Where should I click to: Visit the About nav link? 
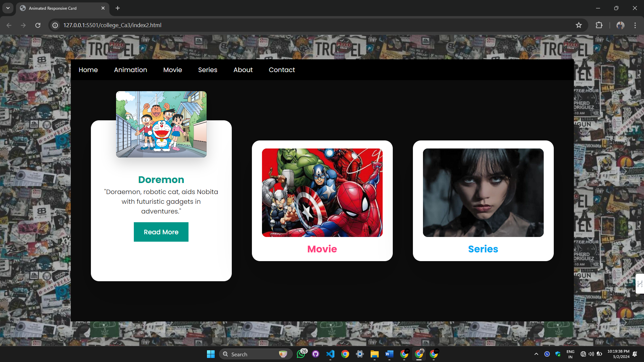[243, 70]
